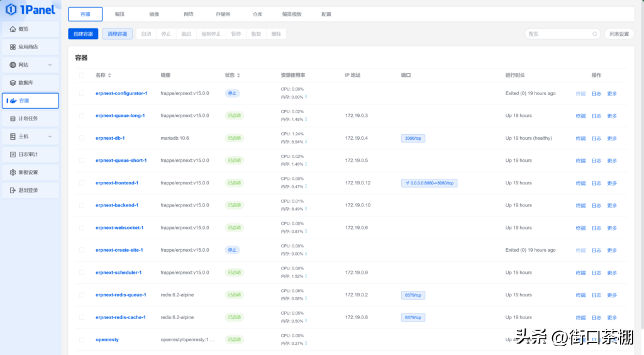
Task: Tick the checkbox for erpnext-db-1
Action: [x=81, y=138]
